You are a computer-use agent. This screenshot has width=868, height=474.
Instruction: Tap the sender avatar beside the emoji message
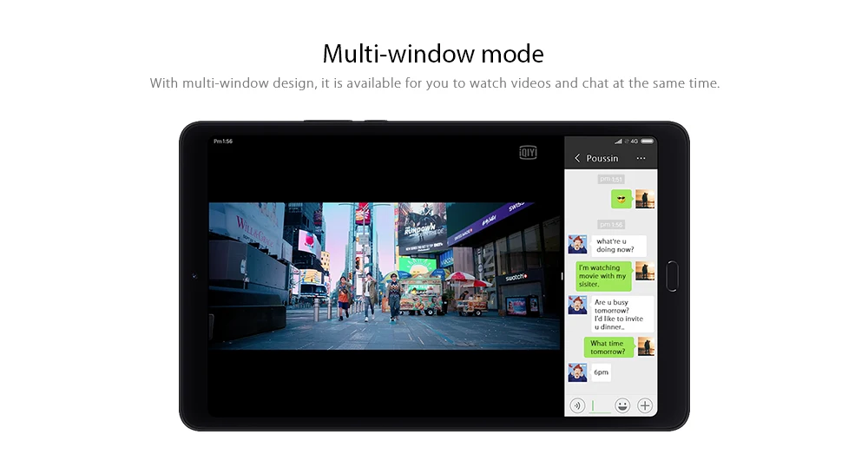click(x=645, y=200)
